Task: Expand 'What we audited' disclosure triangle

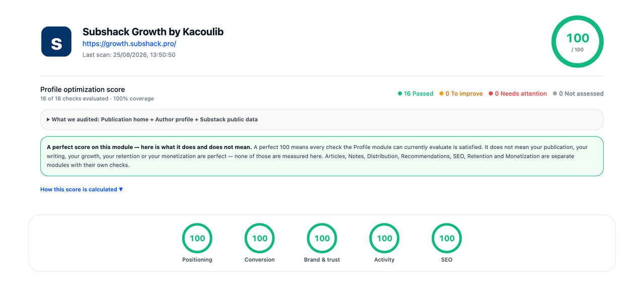Action: point(48,120)
